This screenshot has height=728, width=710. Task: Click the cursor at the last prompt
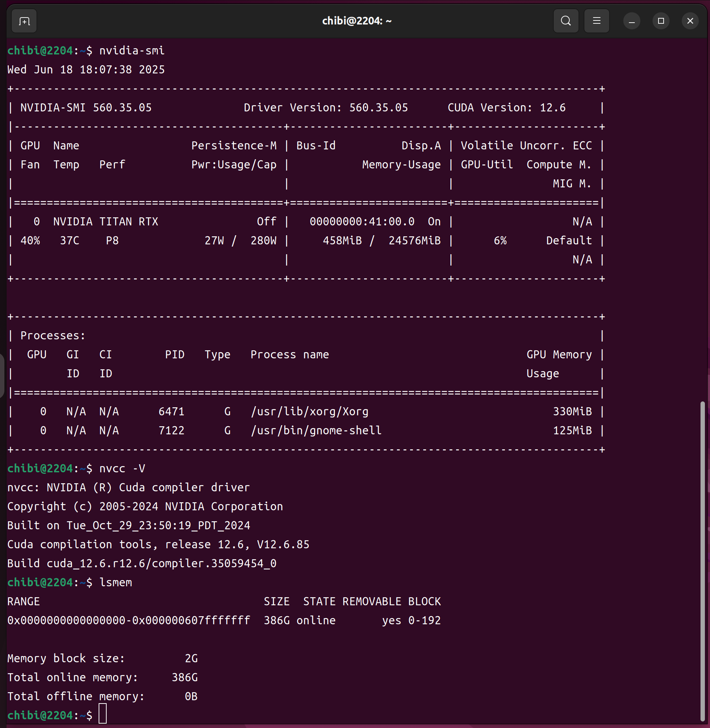click(x=103, y=713)
